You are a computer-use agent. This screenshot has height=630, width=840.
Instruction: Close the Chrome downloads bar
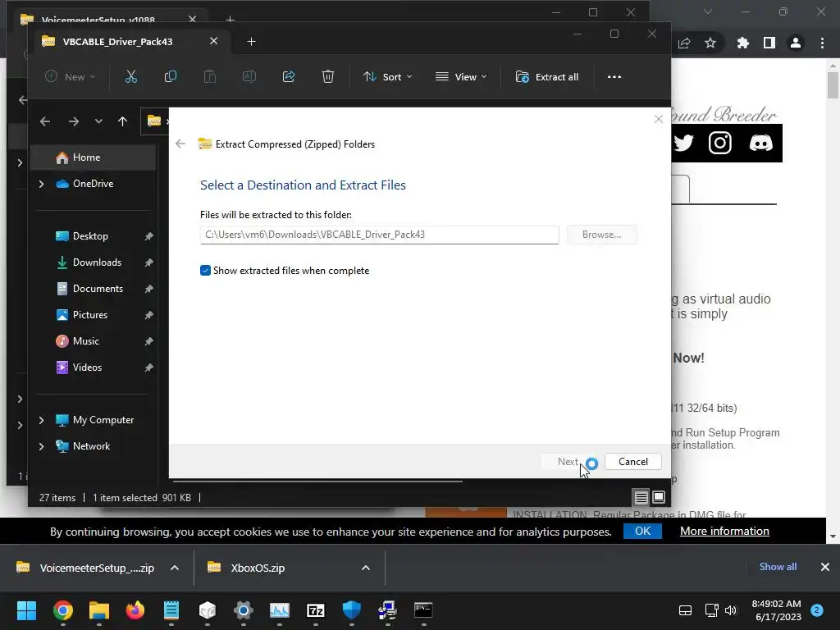pos(825,567)
